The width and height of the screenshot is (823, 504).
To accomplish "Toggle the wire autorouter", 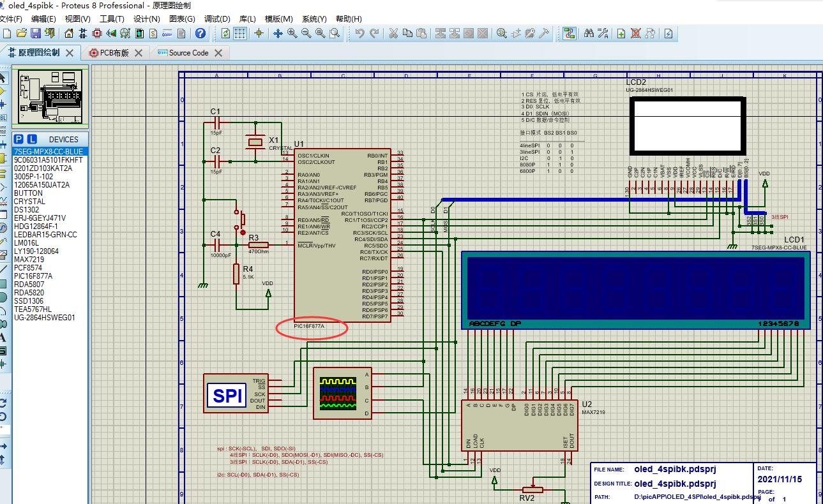I will (570, 33).
